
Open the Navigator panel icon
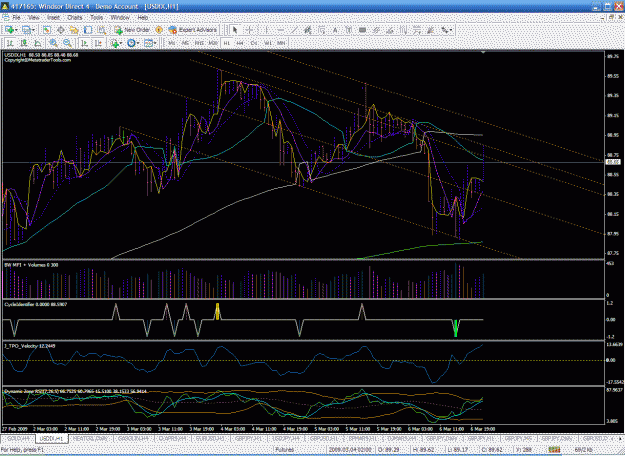coord(74,30)
